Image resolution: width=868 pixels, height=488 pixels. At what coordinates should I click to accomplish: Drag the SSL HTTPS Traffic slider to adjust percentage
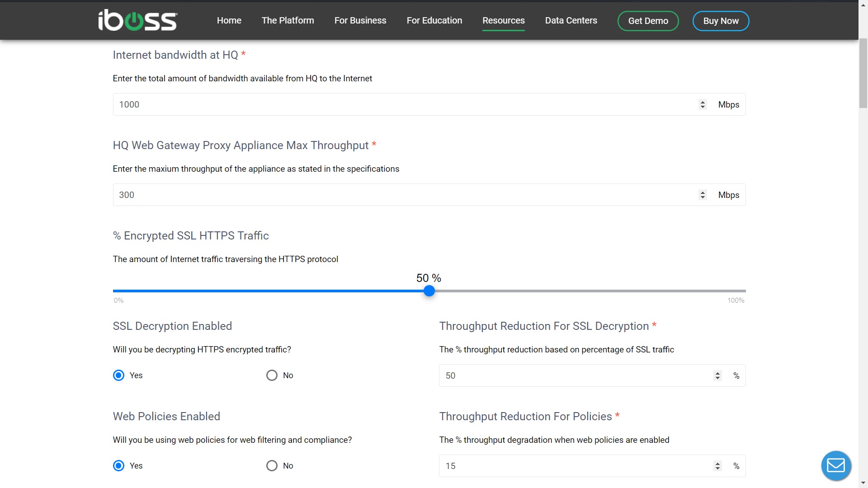(429, 291)
